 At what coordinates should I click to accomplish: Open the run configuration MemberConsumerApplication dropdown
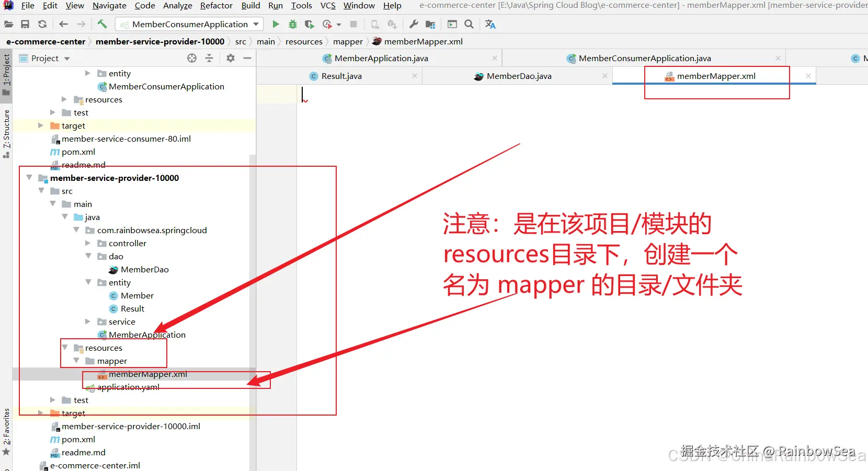pos(189,24)
